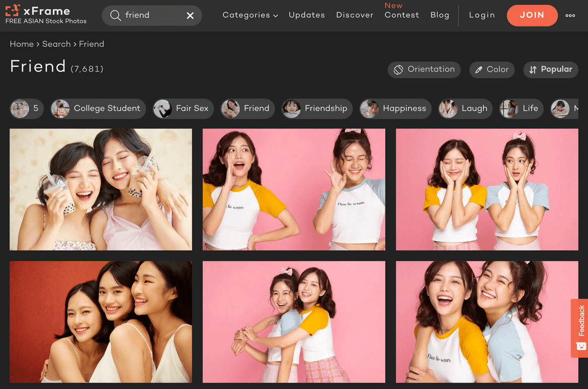Screen dimensions: 588x389
Task: Open the Discover page
Action: click(355, 15)
